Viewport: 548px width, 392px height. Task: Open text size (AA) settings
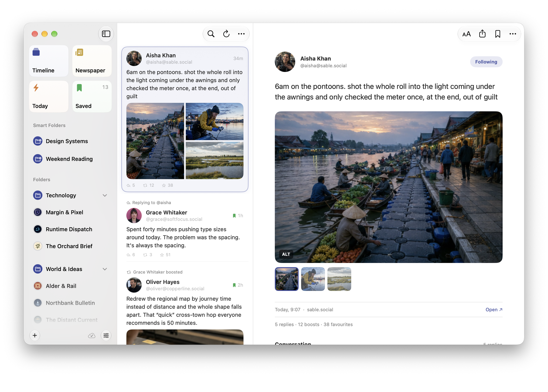[466, 34]
